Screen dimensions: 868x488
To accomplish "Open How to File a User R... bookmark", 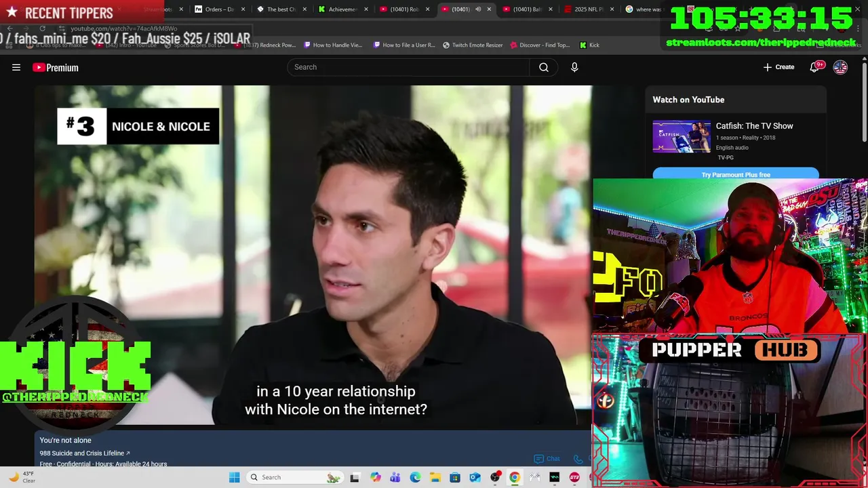I will [x=404, y=45].
